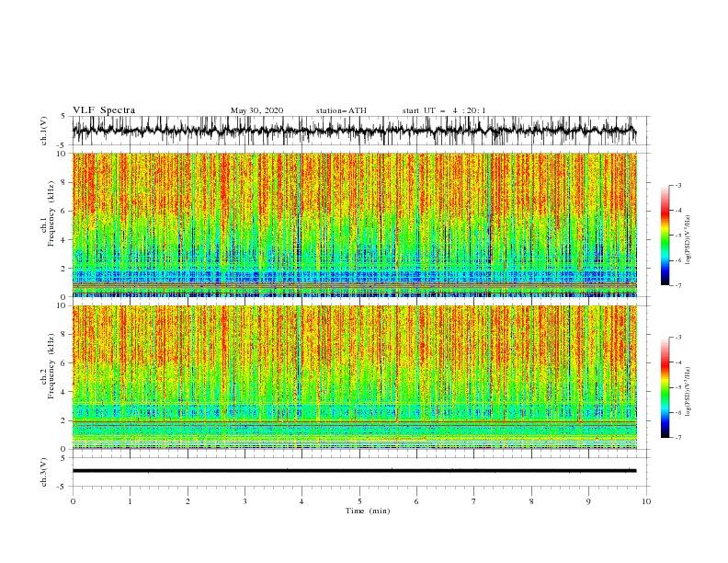Select the "Time (min)" axis label
This screenshot has width=728, height=563.
[x=368, y=511]
